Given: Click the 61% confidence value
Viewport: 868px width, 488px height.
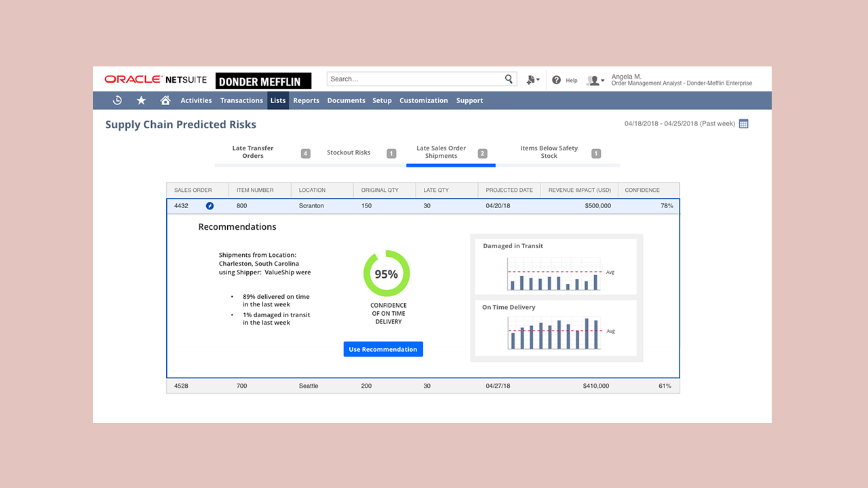Looking at the screenshot, I should [665, 386].
